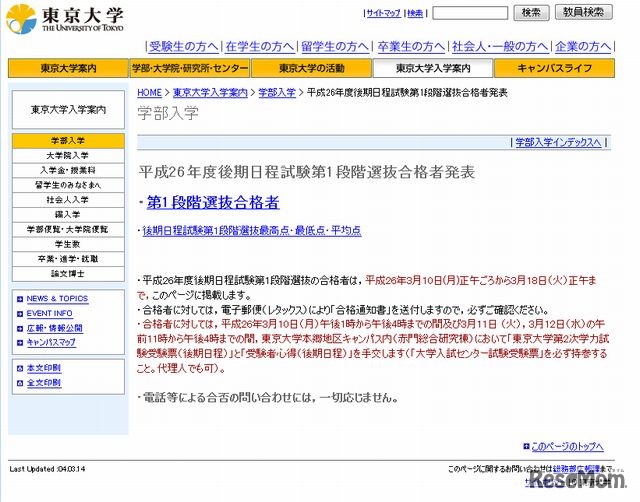
Task: Select 学部便覧・大学院便覧 in the sidebar
Action: tap(68, 229)
